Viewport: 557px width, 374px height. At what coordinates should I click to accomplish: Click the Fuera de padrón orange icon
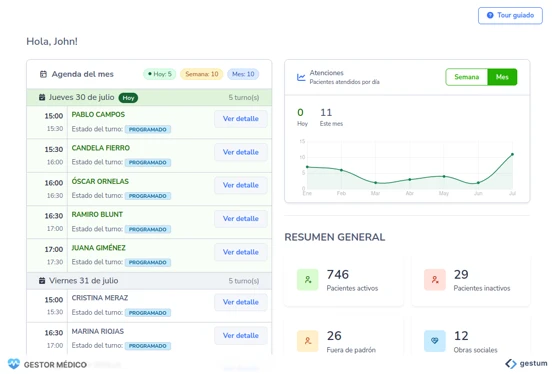(x=308, y=341)
